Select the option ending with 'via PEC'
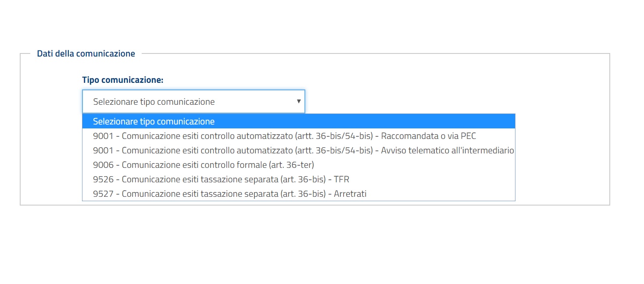The image size is (644, 284). (x=298, y=136)
